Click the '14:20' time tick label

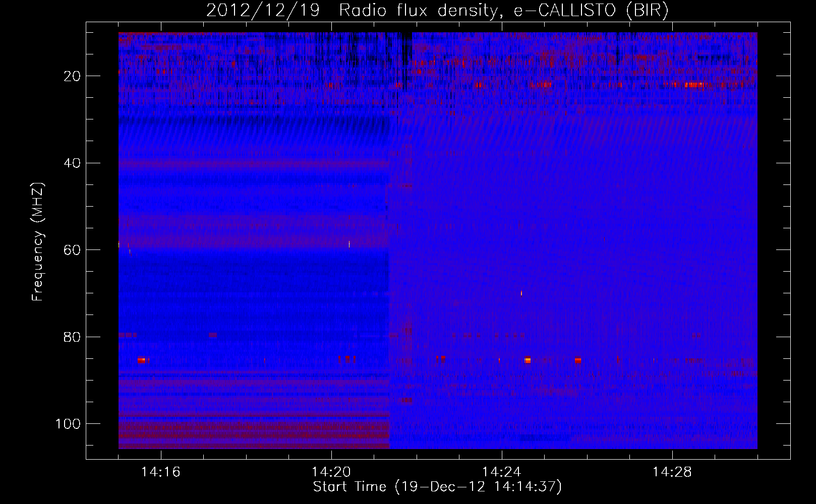pos(331,472)
